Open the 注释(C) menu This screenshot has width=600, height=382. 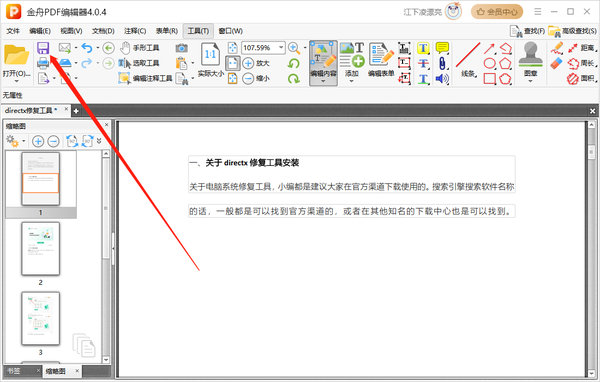pos(135,31)
